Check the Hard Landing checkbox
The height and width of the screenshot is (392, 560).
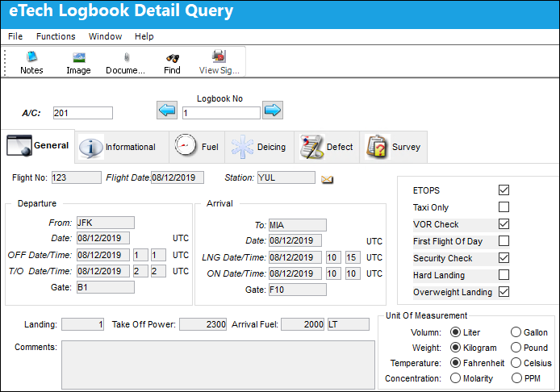(x=504, y=275)
